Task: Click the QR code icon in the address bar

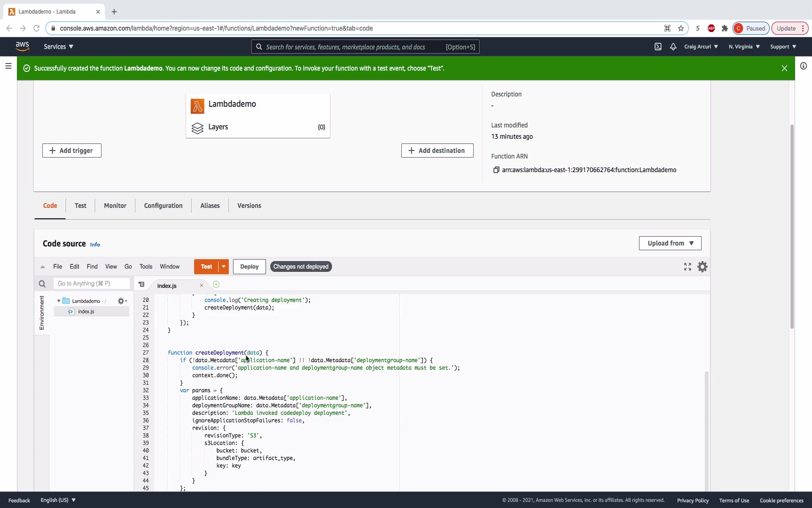Action: pos(667,28)
